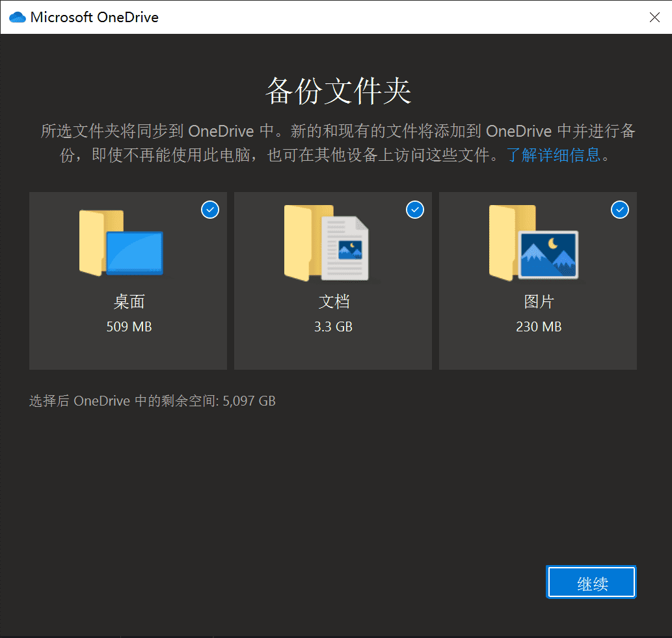
Task: Close the Microsoft OneDrive window
Action: click(654, 18)
